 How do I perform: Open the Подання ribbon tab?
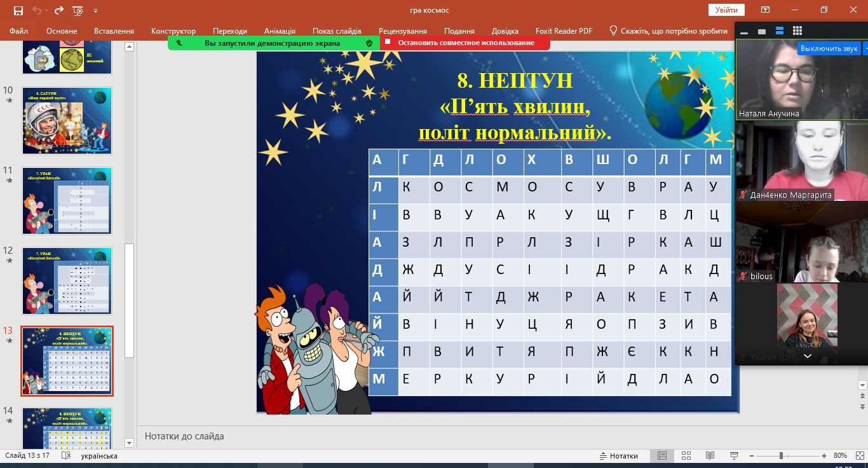(x=459, y=31)
